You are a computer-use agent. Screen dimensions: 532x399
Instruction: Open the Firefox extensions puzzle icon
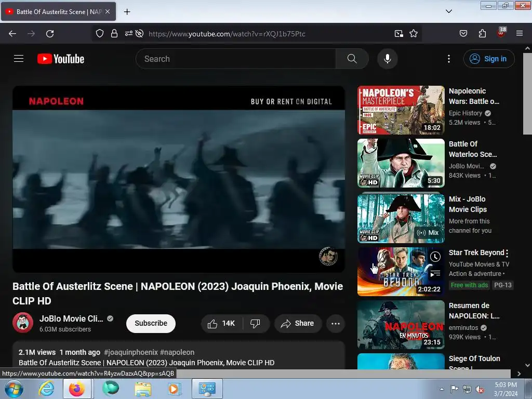[x=482, y=34]
